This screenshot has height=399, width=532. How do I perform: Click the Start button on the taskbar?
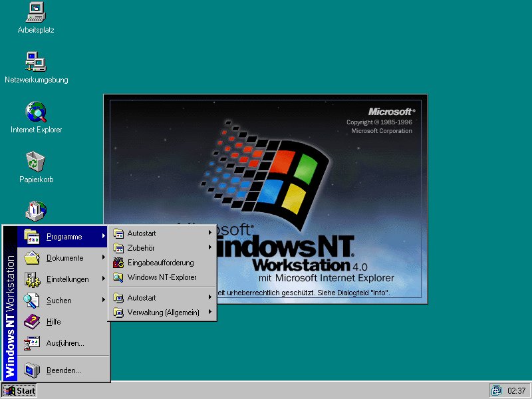19,390
